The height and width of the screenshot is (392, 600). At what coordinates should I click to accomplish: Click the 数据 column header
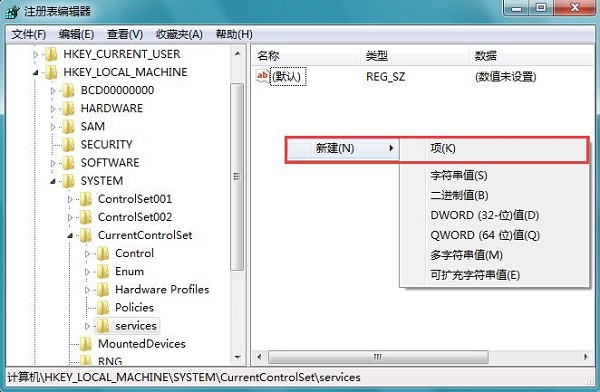tap(532, 56)
